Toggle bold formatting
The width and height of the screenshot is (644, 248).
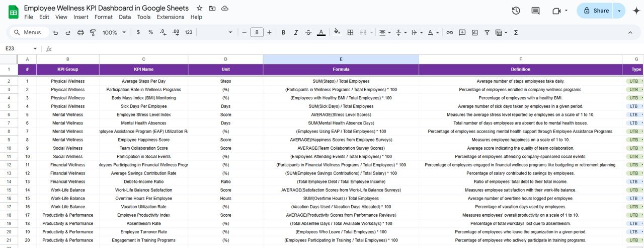283,32
